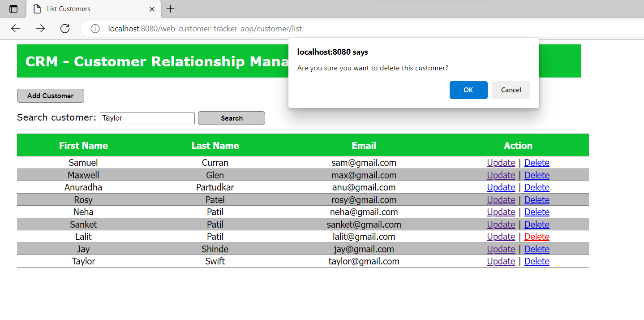644x320 pixels.
Task: Click the sanket@gmail.com email cell
Action: (x=364, y=225)
